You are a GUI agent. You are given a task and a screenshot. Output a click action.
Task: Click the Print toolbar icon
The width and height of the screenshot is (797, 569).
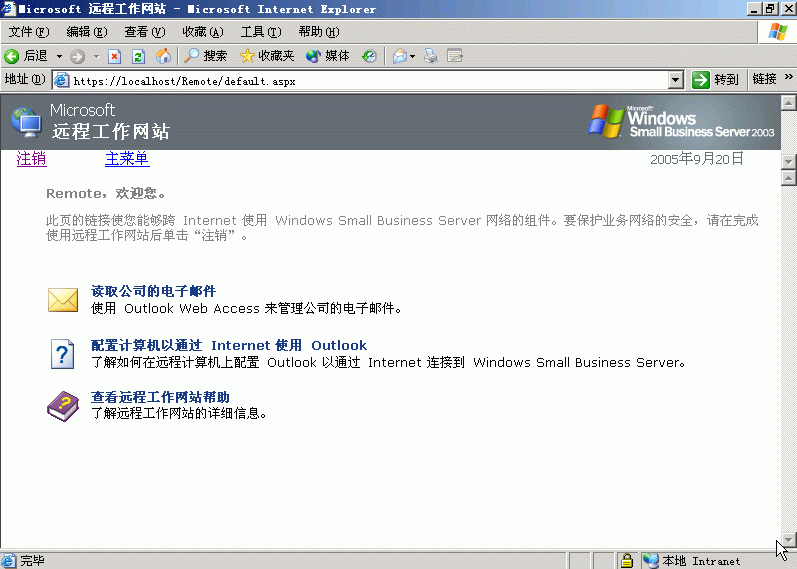coord(430,56)
